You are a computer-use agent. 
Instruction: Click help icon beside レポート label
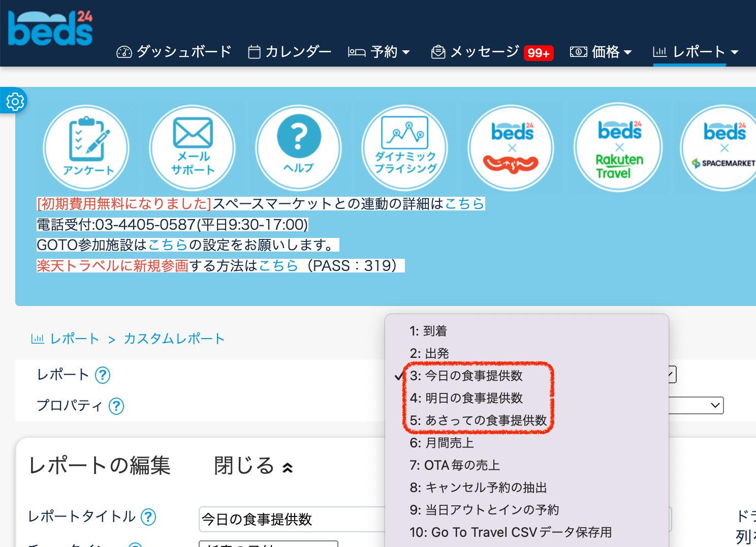coord(103,375)
